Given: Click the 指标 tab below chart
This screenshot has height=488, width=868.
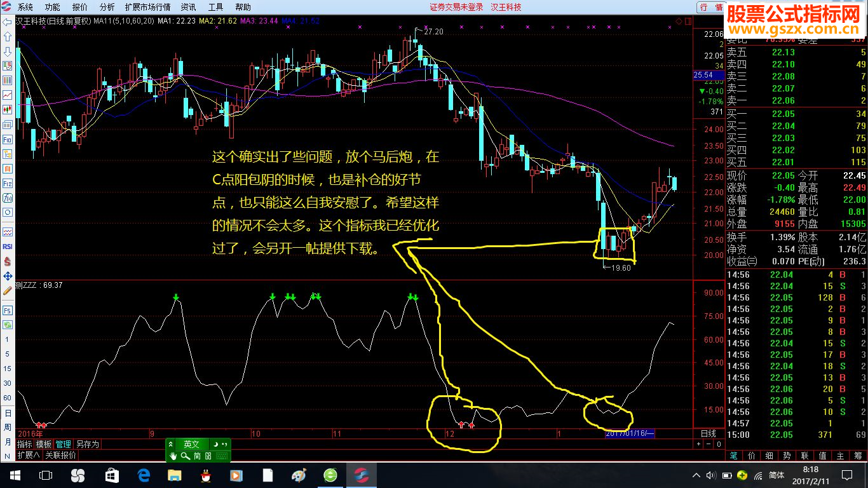Looking at the screenshot, I should point(24,444).
